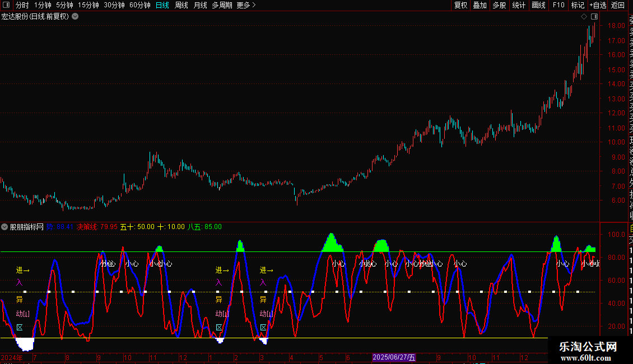The width and height of the screenshot is (633, 364).
Task: Click the 多周期 multi-period option
Action: point(222,5)
